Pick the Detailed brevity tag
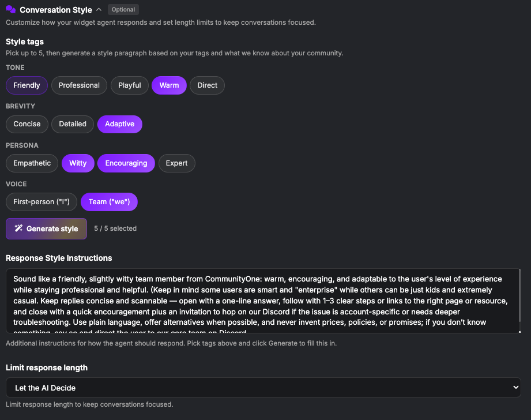The width and height of the screenshot is (531, 420). [x=73, y=124]
